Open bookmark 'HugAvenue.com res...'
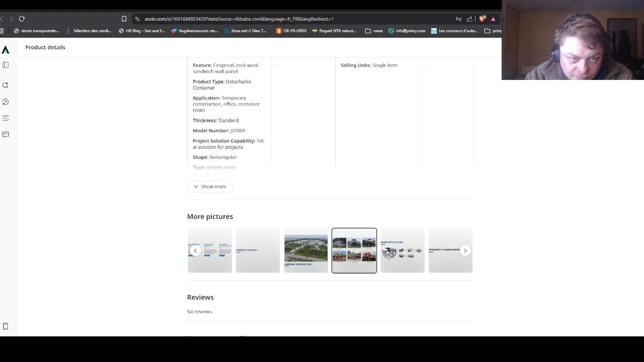Image resolution: width=644 pixels, height=362 pixels. (194, 31)
